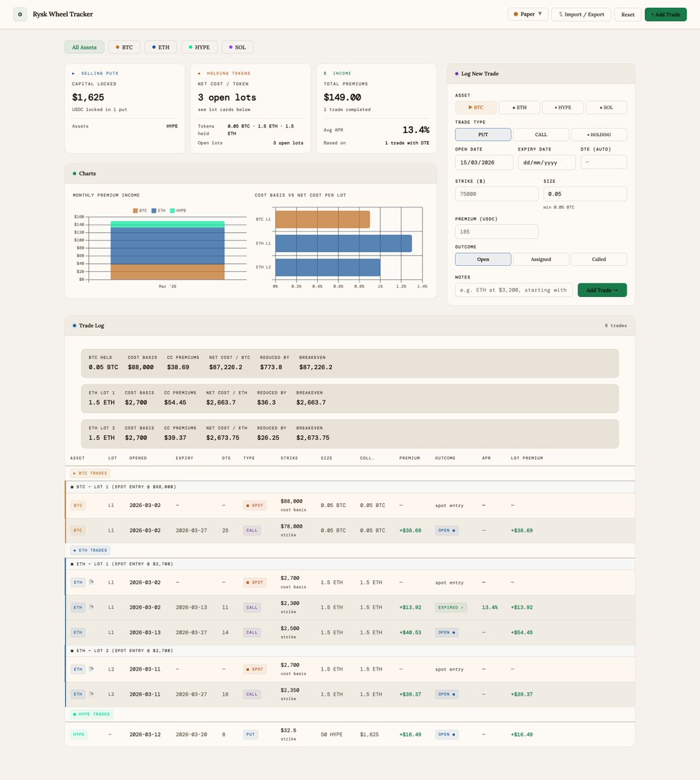Open the Paper mode dropdown
This screenshot has width=700, height=780.
click(x=528, y=14)
